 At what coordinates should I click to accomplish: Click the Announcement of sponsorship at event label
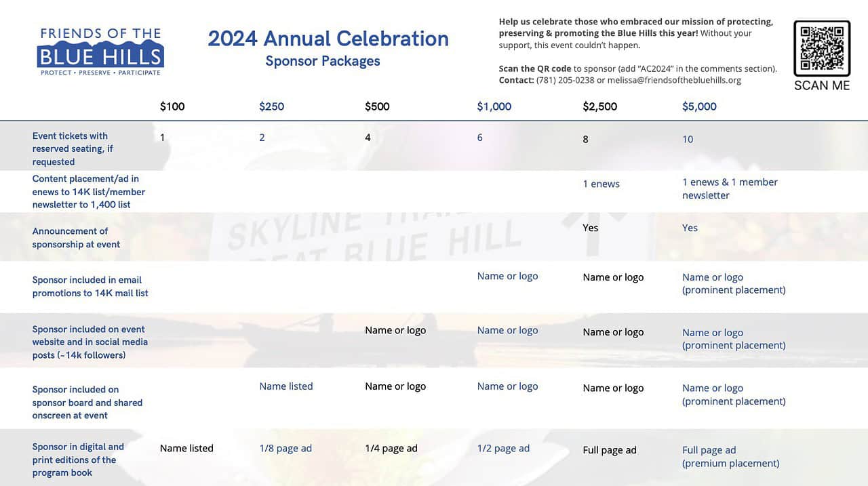tap(76, 238)
